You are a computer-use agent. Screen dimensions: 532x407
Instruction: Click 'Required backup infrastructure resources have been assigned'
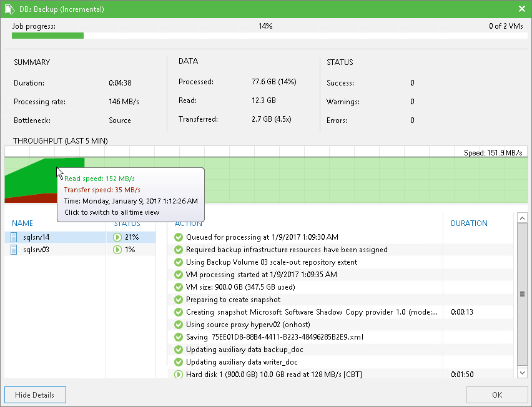point(287,250)
